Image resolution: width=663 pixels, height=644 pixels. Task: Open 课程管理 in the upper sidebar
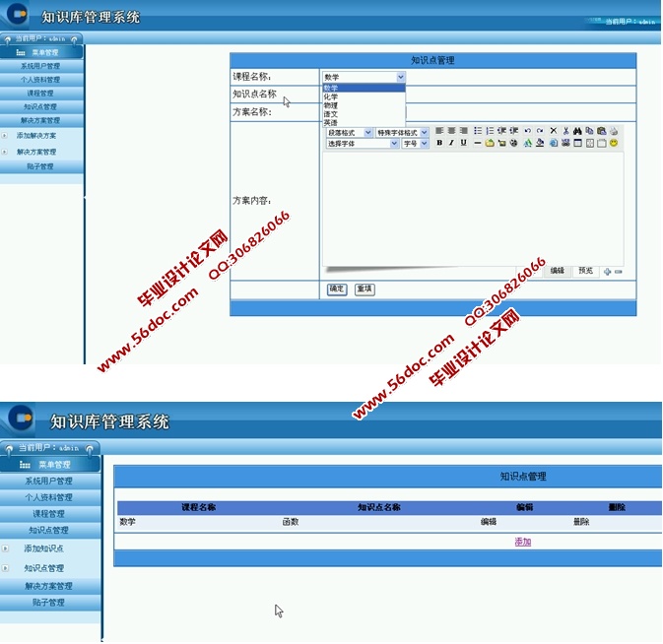(41, 93)
